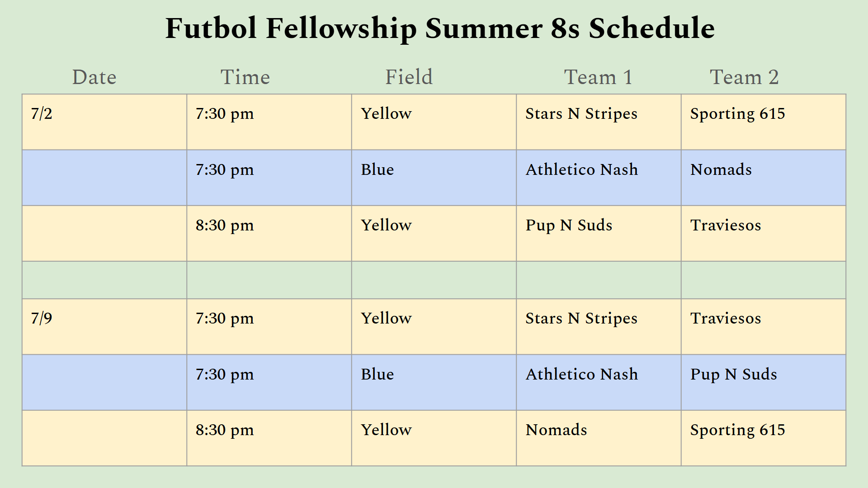868x488 pixels.
Task: Click the Futbol Fellowship Summer 8s Schedule title
Action: pos(440,29)
